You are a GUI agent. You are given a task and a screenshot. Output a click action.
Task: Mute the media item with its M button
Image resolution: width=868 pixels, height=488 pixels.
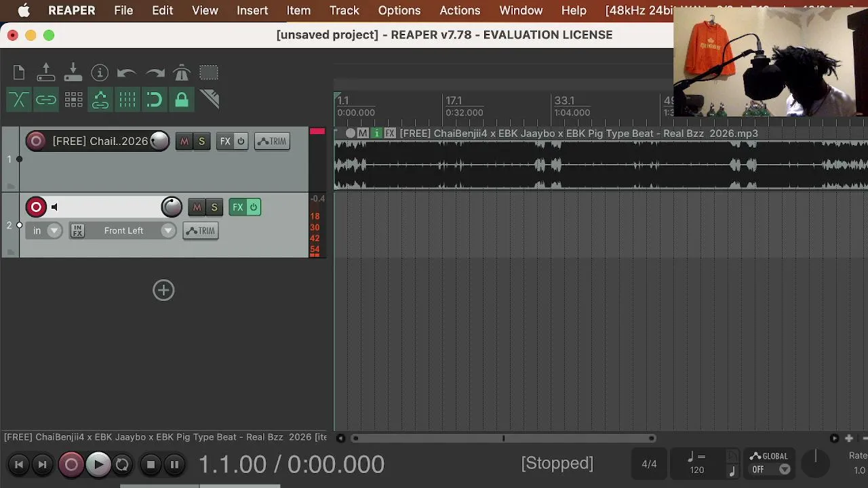coord(363,134)
